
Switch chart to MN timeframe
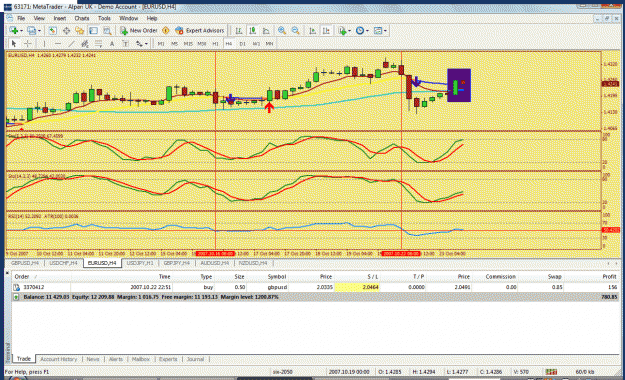pyautogui.click(x=269, y=43)
